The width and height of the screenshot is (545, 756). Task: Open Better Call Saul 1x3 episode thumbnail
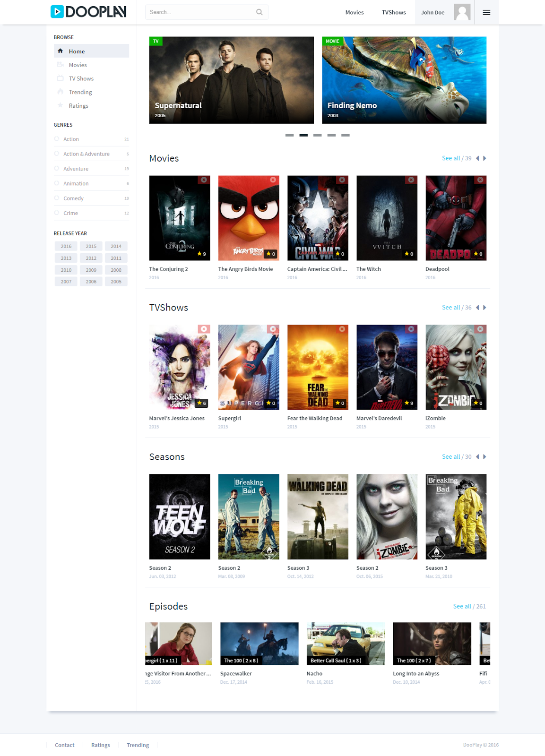pos(346,644)
